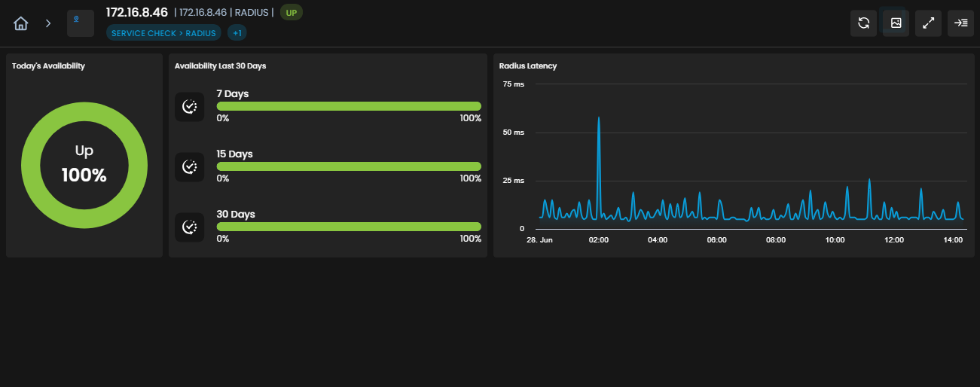
Task: Click the latency spike near 02:00
Action: pyautogui.click(x=598, y=119)
